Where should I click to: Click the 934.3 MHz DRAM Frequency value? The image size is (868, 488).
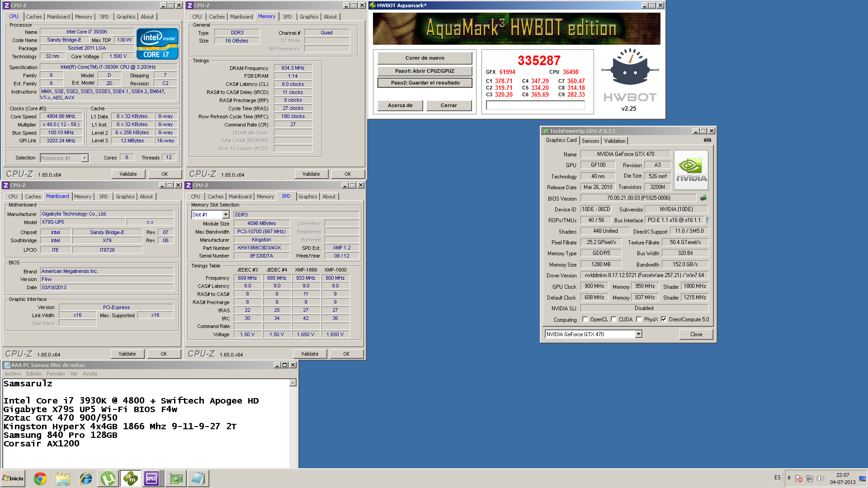[293, 68]
